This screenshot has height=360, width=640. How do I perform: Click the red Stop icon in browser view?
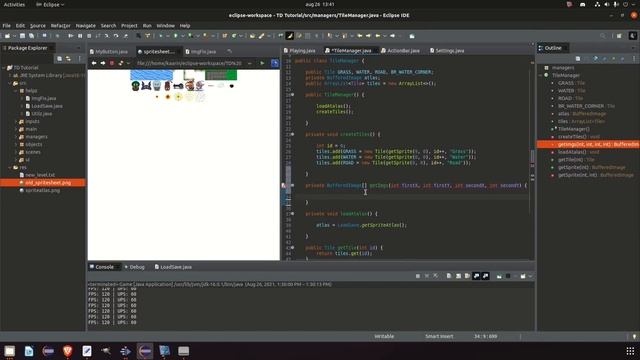[x=112, y=63]
